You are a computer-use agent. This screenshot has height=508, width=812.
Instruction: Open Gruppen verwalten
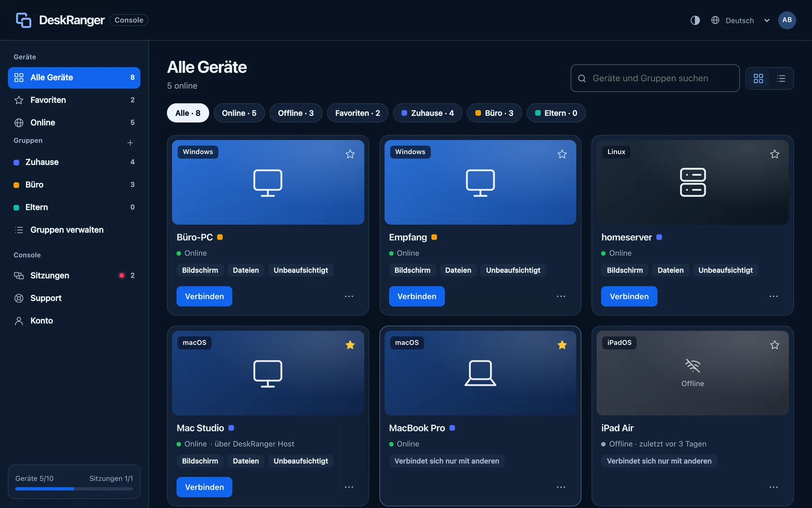click(74, 230)
